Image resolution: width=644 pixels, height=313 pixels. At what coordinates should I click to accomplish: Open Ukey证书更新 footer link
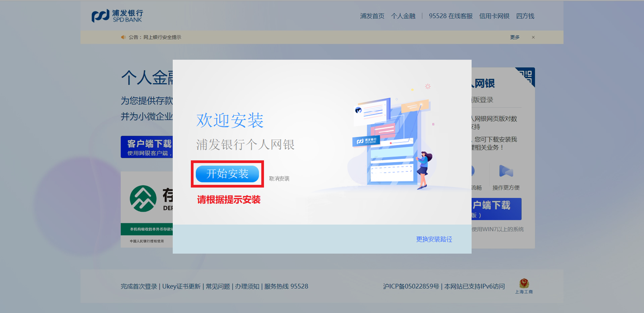coord(181,286)
